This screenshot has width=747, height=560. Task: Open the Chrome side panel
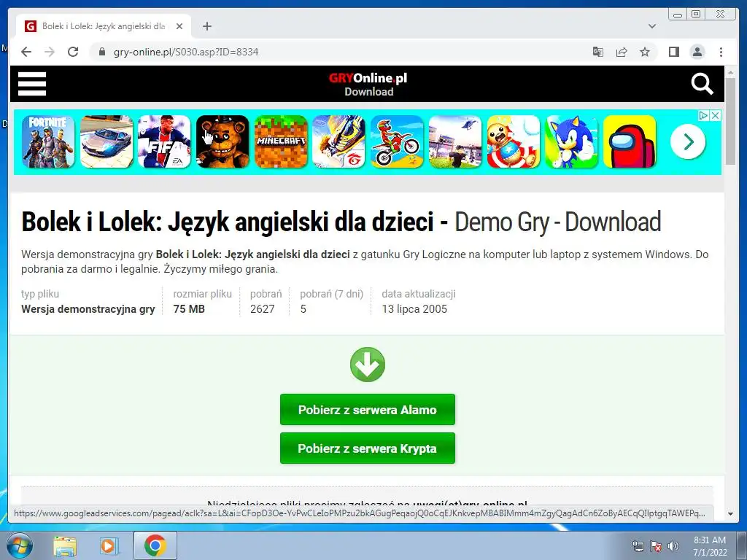(x=673, y=52)
